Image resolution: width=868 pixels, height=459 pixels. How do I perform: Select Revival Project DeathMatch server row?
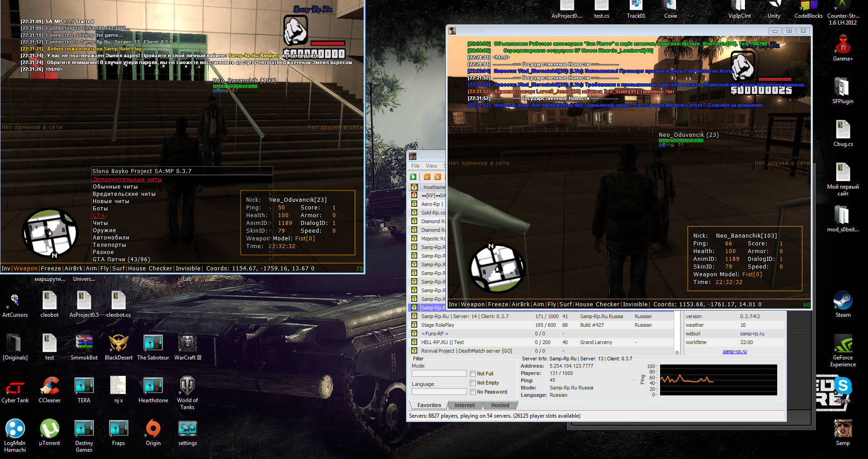pos(542,351)
